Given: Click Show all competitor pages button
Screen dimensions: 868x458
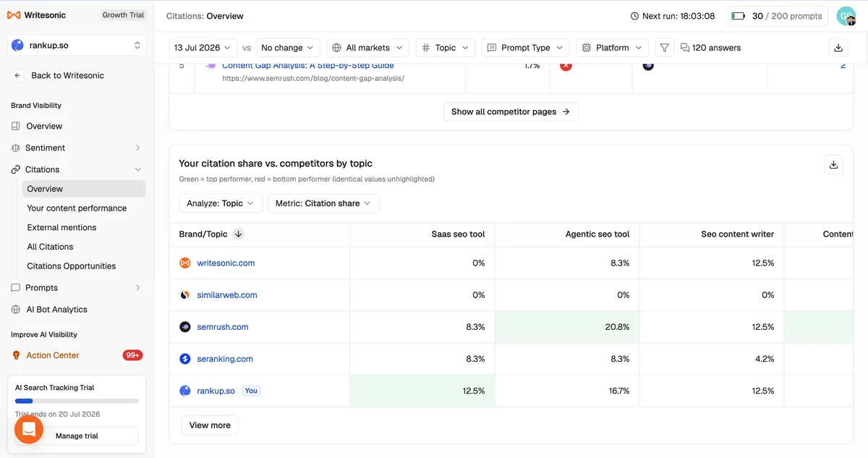Looking at the screenshot, I should [x=511, y=111].
